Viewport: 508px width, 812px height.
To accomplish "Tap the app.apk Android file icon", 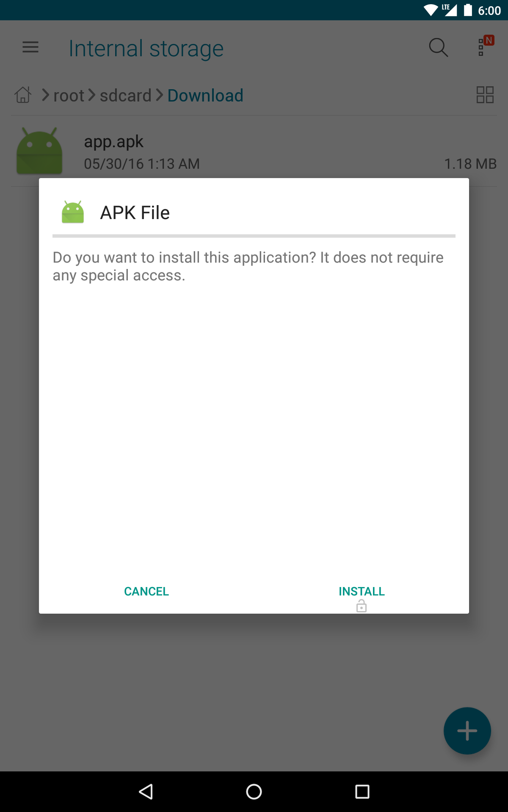I will (39, 151).
